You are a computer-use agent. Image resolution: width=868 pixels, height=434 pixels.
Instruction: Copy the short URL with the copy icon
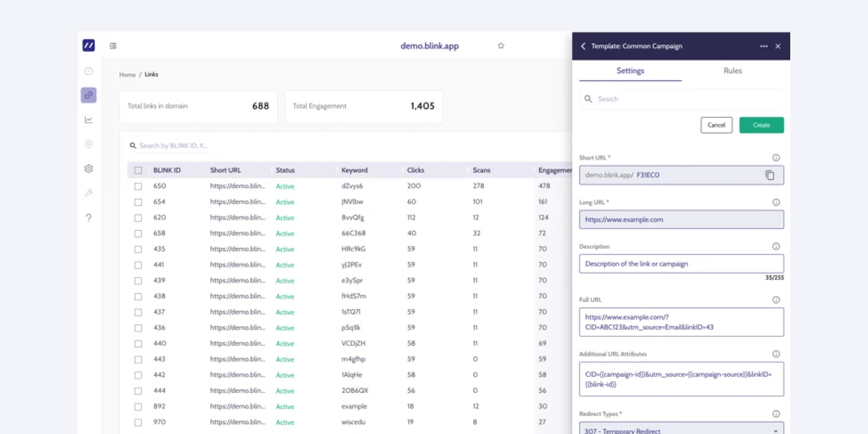770,175
